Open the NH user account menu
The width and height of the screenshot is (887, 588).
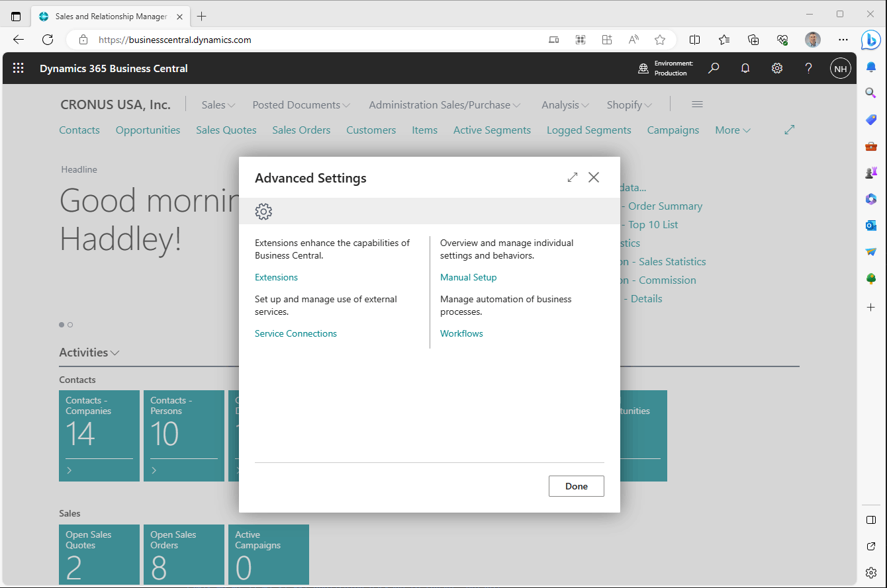pos(841,68)
